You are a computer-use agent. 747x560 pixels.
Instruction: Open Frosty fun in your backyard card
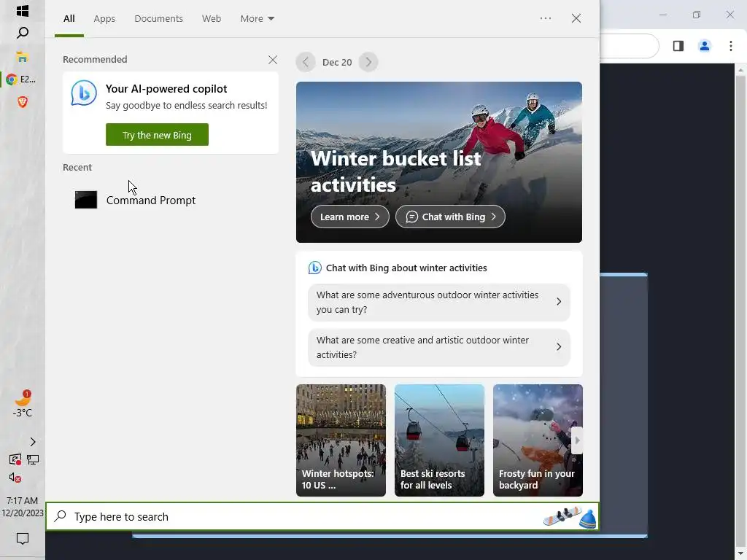[x=538, y=440]
